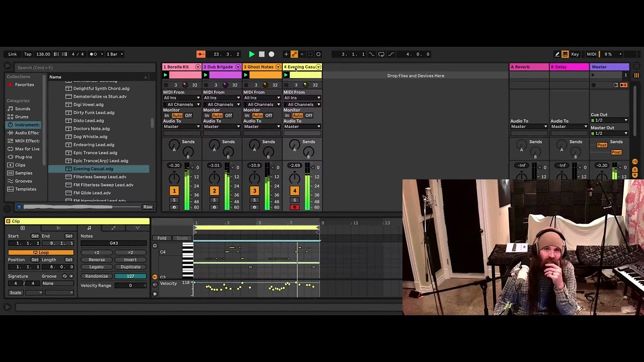Toggle the Draw Mode pencil icon
Image resolution: width=644 pixels, height=362 pixels.
tap(557, 54)
